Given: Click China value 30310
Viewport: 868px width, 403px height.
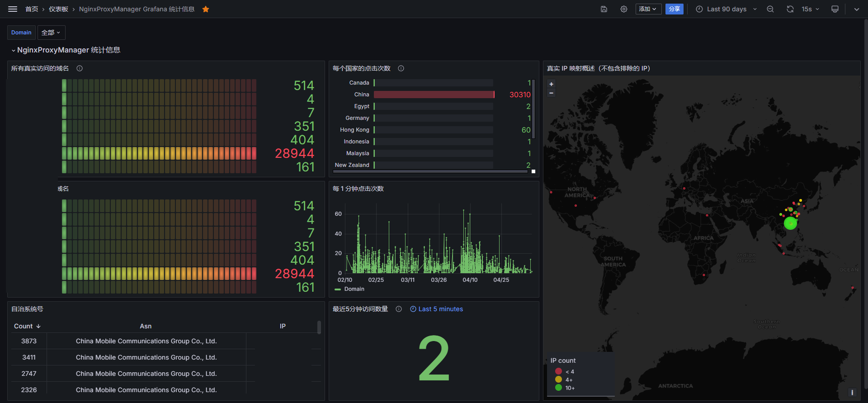Looking at the screenshot, I should [x=520, y=95].
